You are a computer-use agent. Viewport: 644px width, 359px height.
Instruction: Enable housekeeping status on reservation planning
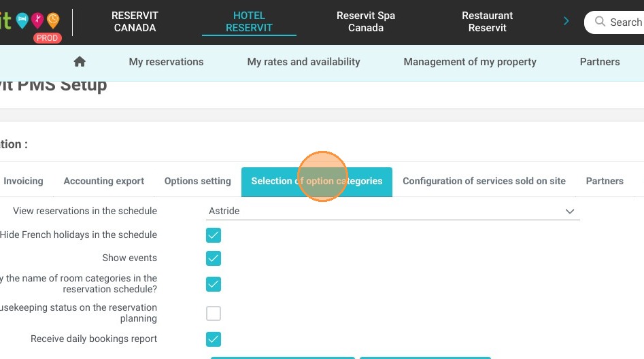(214, 313)
